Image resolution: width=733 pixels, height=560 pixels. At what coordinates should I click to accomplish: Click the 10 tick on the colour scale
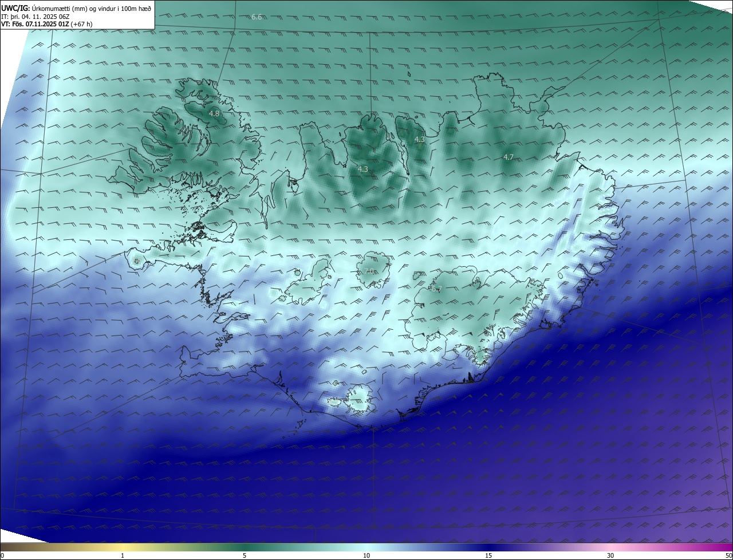click(x=366, y=555)
